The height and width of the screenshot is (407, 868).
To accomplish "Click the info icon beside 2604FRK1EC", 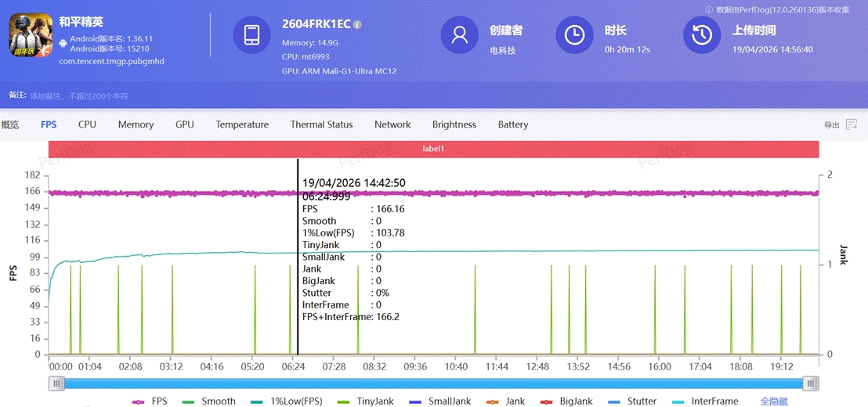I will pos(357,25).
